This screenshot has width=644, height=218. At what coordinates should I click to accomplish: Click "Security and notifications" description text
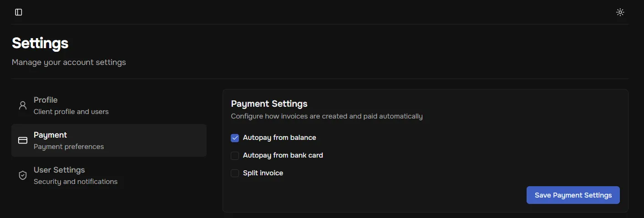(76, 182)
